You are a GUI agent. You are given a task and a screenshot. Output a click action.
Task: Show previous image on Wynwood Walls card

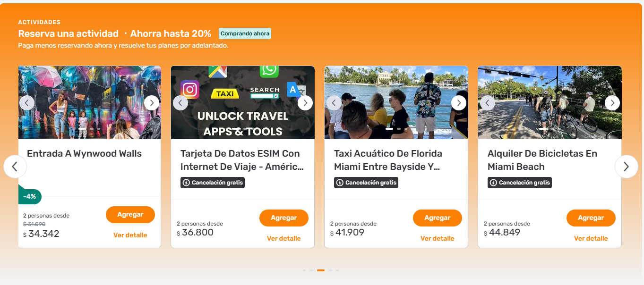tap(26, 103)
